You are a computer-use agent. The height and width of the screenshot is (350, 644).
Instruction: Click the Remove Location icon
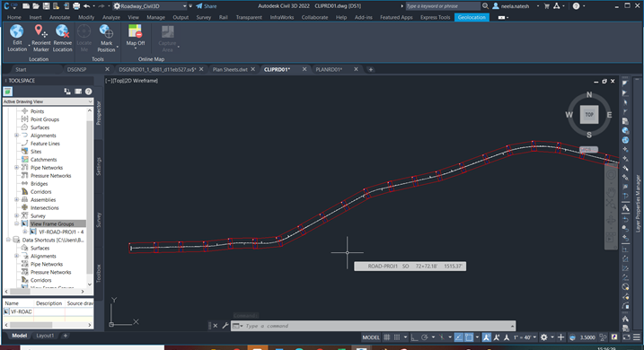(x=63, y=38)
